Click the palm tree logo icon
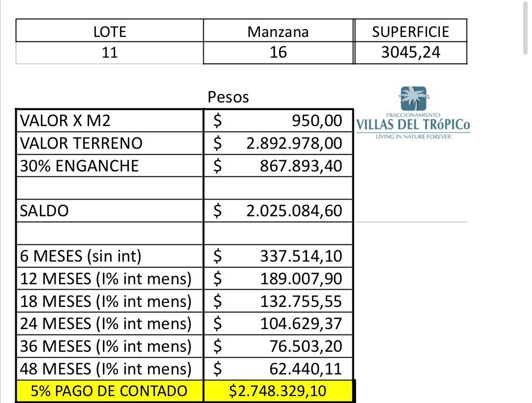 coord(414,99)
